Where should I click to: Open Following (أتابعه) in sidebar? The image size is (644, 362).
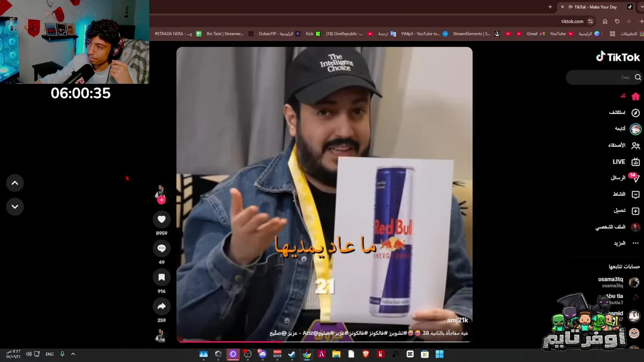(627, 129)
